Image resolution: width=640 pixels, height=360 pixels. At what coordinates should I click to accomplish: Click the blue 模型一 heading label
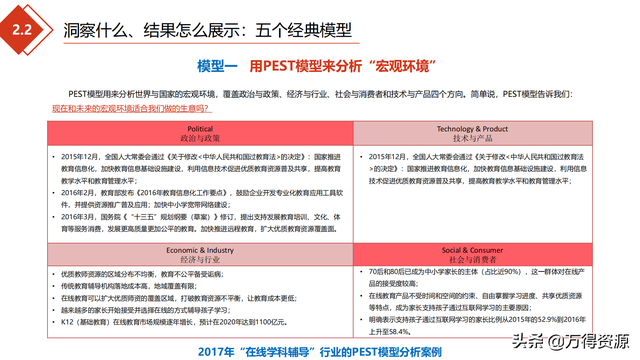click(x=217, y=66)
